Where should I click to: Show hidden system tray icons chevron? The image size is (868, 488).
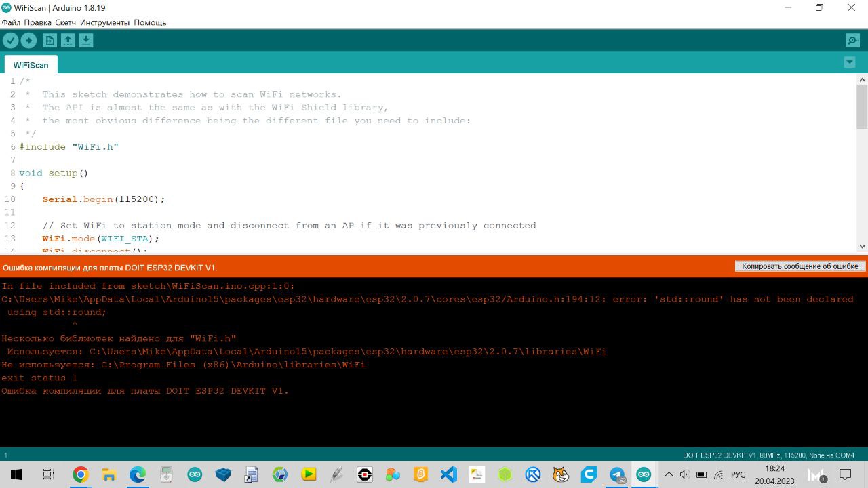668,474
